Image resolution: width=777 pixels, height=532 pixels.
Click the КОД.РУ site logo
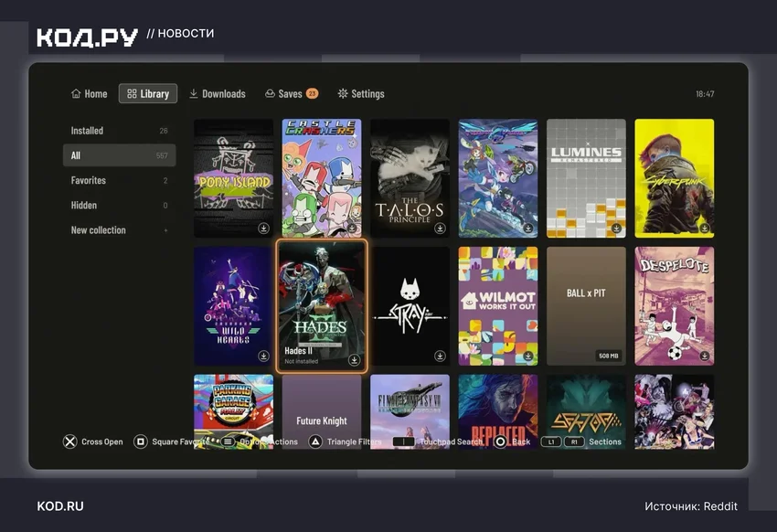pos(87,37)
